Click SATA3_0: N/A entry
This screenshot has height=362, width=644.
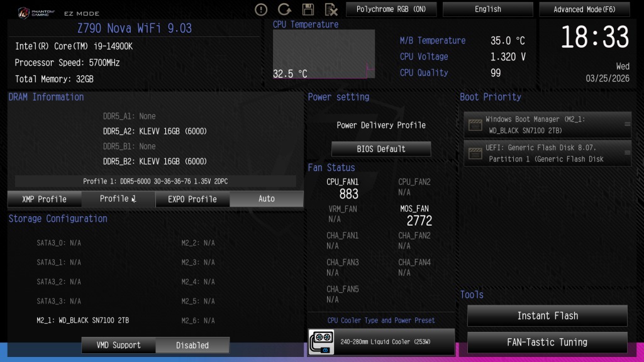[58, 243]
